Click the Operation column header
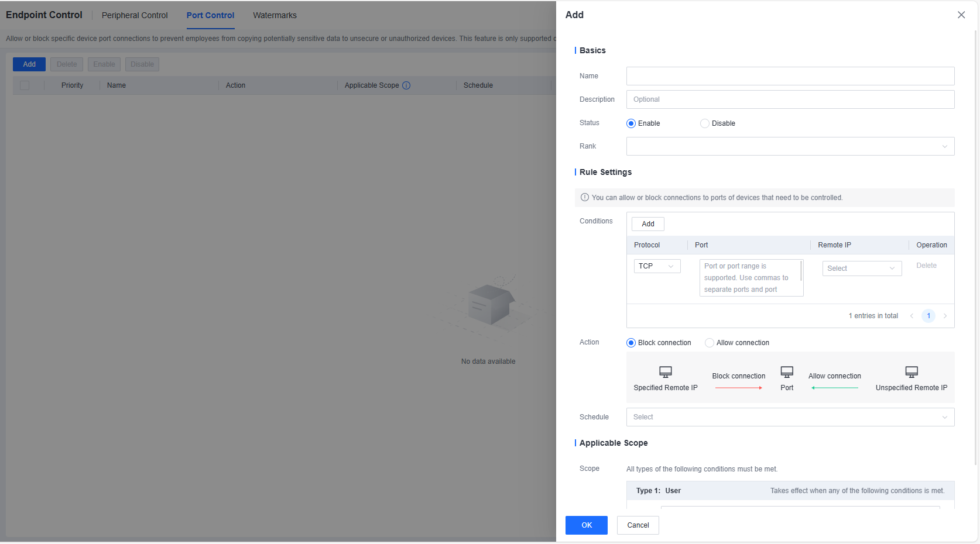This screenshot has height=544, width=980. (x=931, y=245)
